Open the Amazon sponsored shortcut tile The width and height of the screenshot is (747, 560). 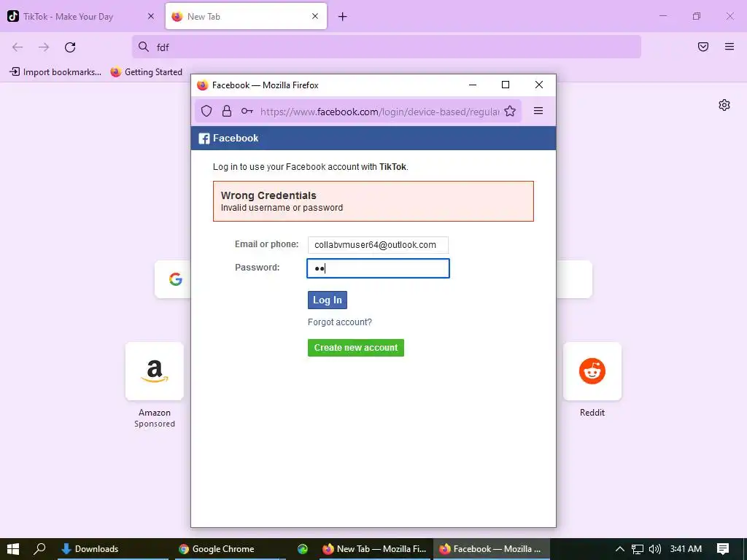tap(155, 371)
